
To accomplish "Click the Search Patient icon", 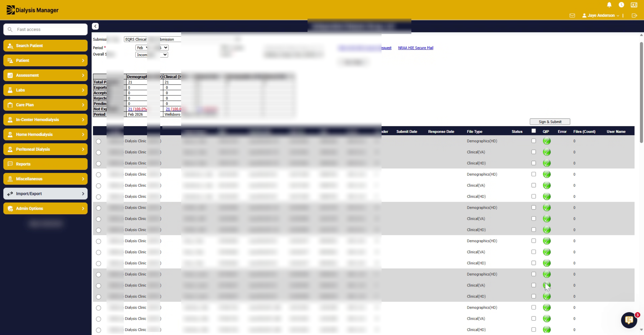I will click(x=10, y=46).
